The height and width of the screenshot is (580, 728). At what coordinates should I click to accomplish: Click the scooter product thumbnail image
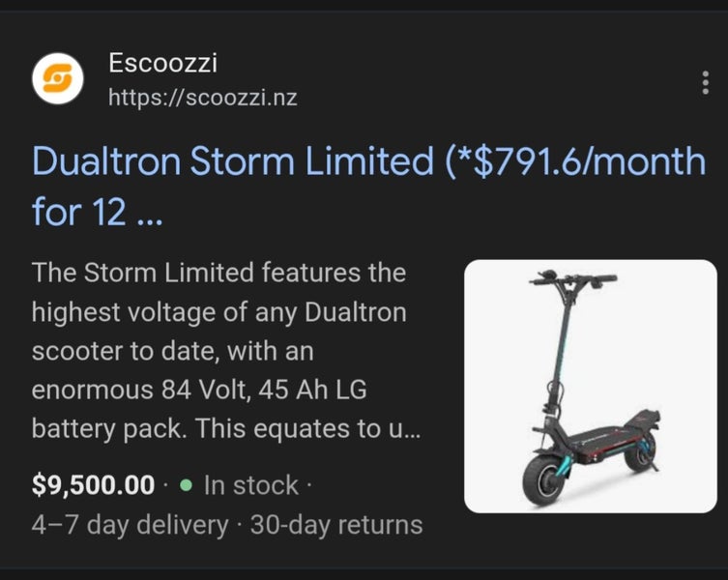(x=591, y=386)
